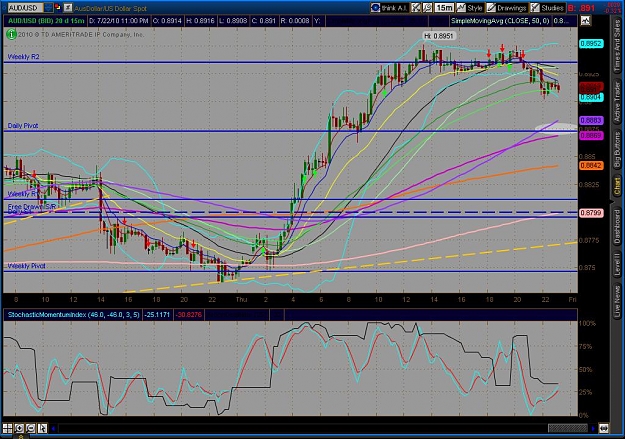
Task: Open the Studies menu
Action: (547, 8)
